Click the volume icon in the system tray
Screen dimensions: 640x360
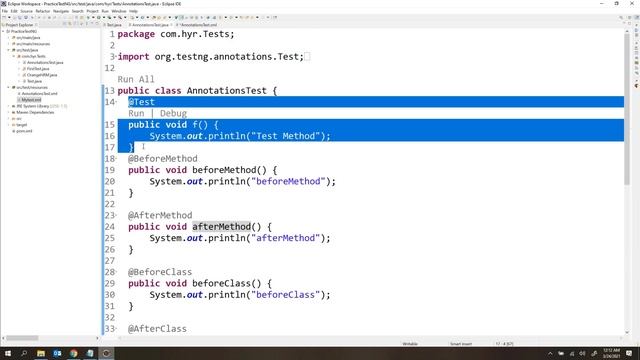pos(582,353)
